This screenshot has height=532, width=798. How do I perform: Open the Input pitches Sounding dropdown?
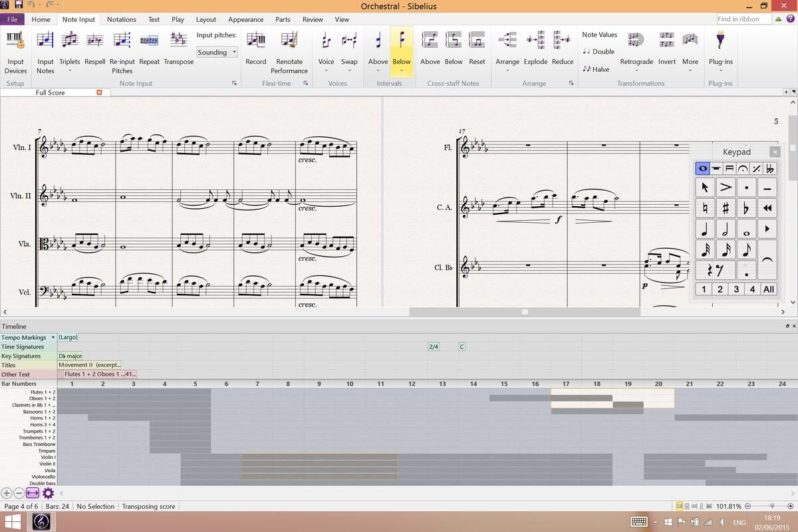click(217, 52)
